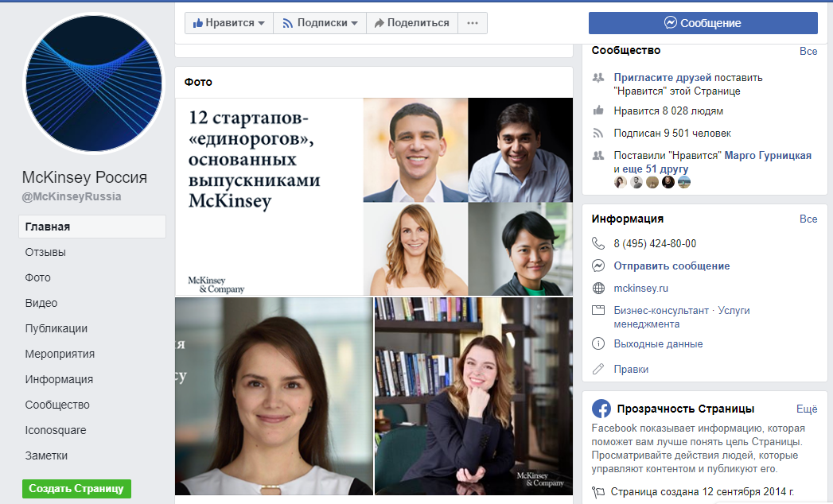Click the Пригласите друзей link

663,78
